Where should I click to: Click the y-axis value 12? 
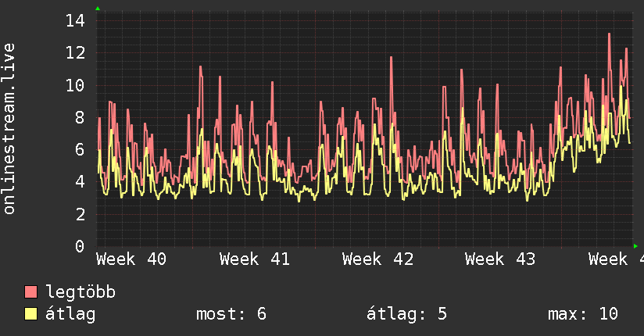[x=76, y=52]
